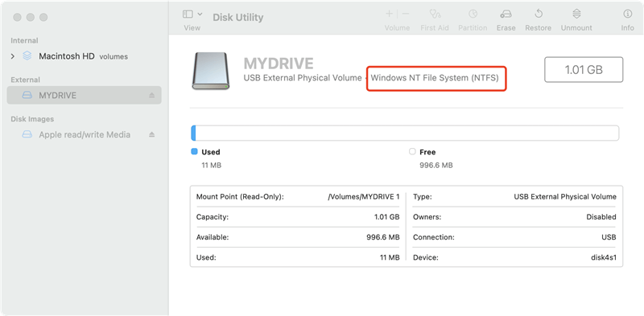Unmount the MYDRIVE volume from toolbar
644x316 pixels.
click(576, 20)
